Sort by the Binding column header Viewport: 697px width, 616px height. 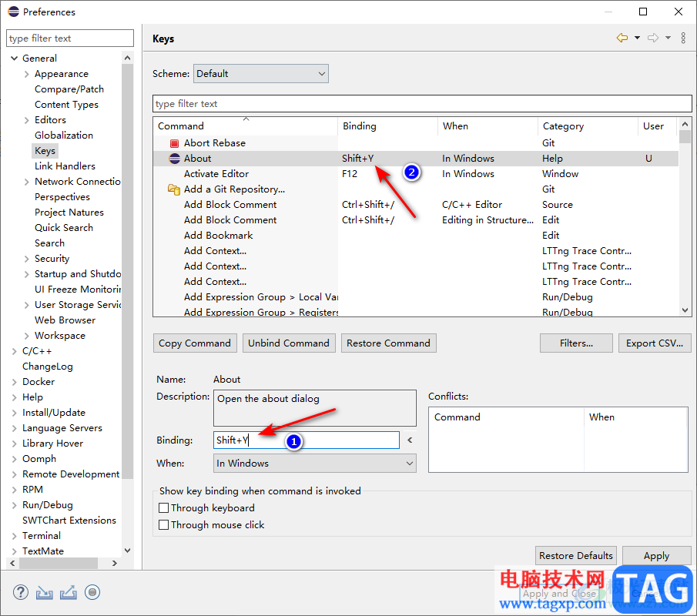(387, 126)
